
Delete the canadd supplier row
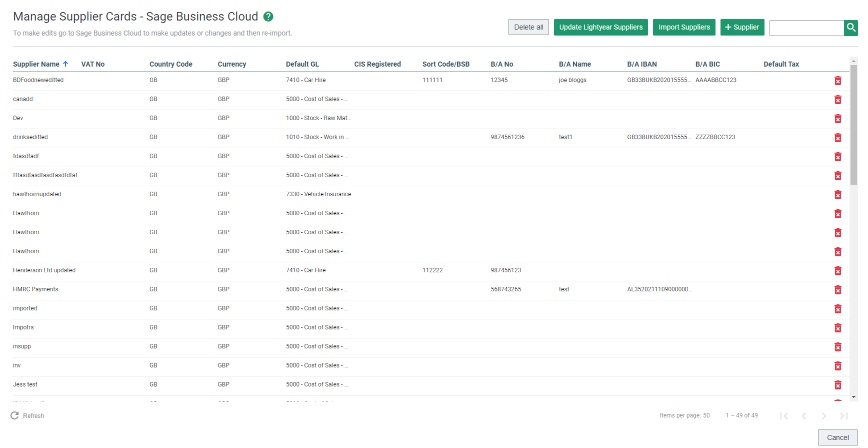pyautogui.click(x=838, y=100)
